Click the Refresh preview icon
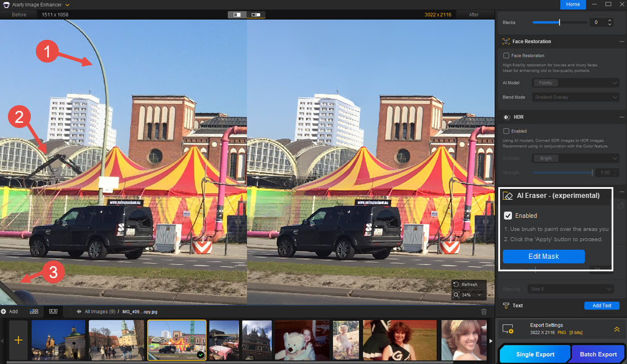Image resolution: width=627 pixels, height=364 pixels. coord(457,284)
